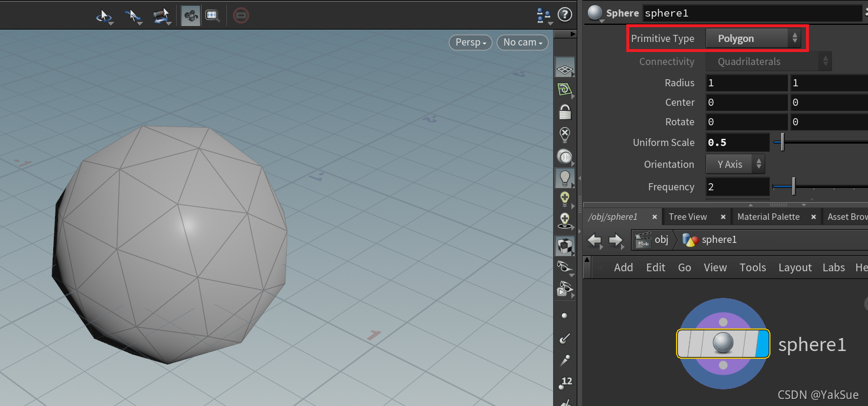Switch to the Material Palette tab
The height and width of the screenshot is (406, 868).
pyautogui.click(x=768, y=217)
